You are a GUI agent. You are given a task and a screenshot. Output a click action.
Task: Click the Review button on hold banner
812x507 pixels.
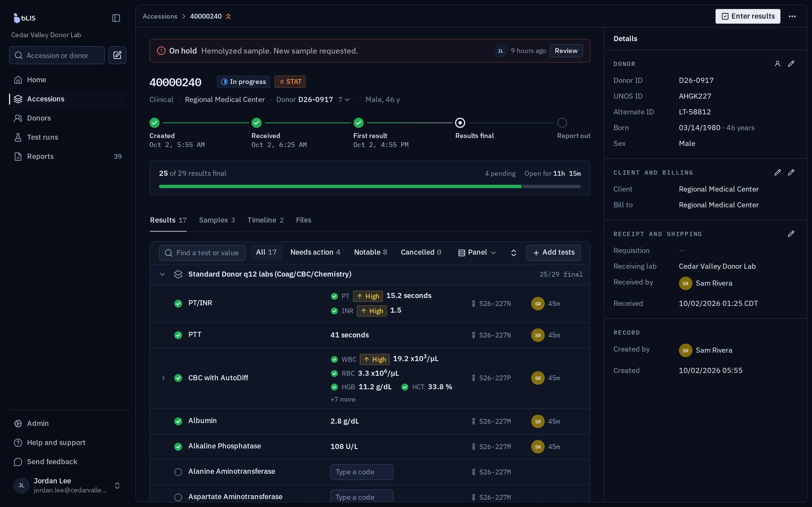pyautogui.click(x=566, y=51)
